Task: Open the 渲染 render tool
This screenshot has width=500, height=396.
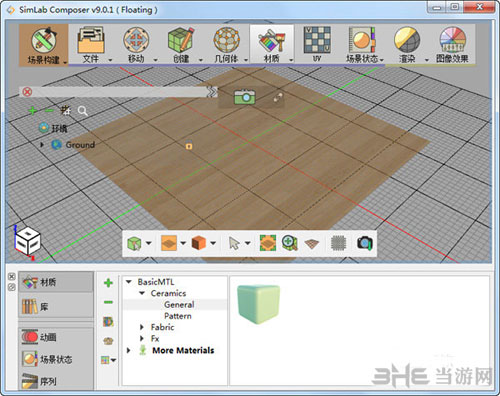Action: click(x=407, y=41)
